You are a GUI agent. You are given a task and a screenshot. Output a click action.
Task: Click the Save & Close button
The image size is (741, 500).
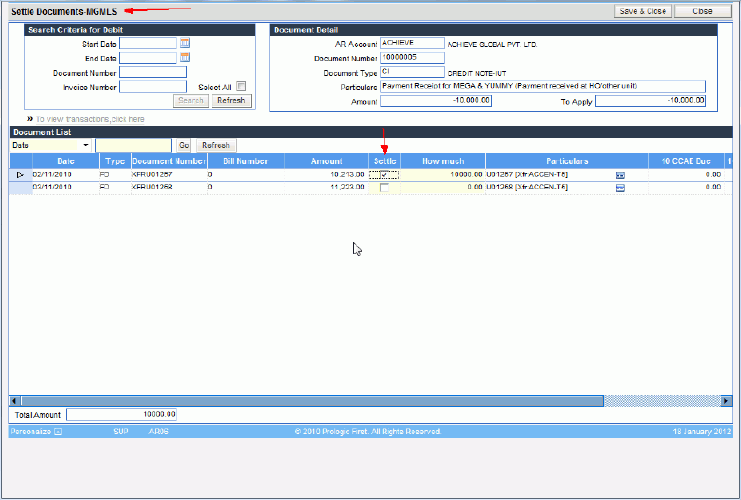[641, 11]
